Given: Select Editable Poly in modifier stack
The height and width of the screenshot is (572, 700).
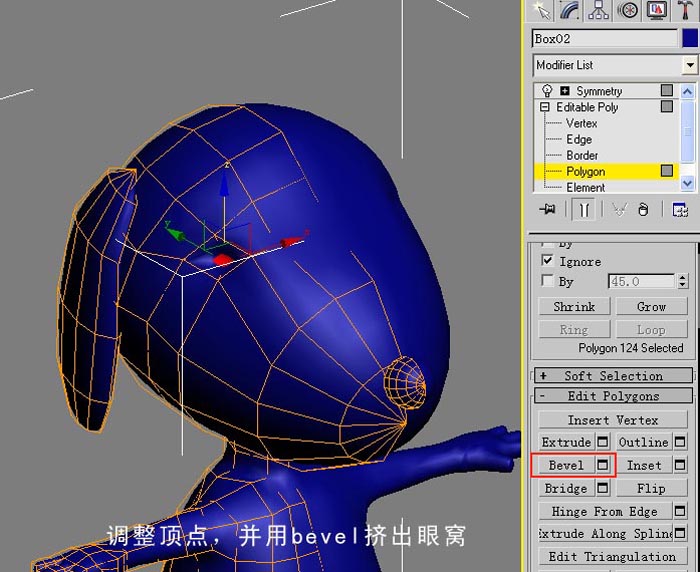Looking at the screenshot, I should pyautogui.click(x=587, y=107).
